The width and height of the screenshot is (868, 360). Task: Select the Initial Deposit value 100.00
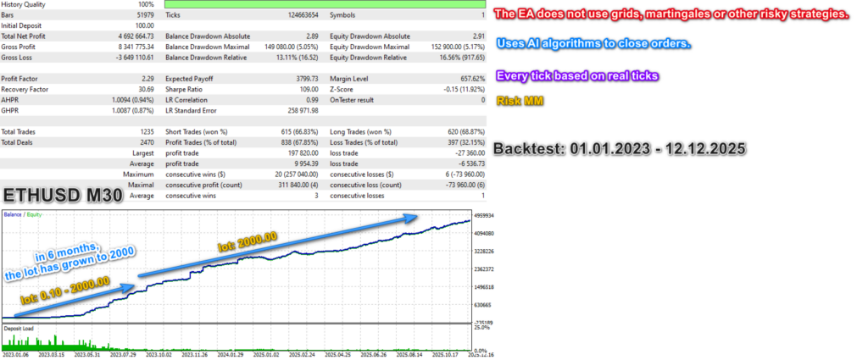145,25
